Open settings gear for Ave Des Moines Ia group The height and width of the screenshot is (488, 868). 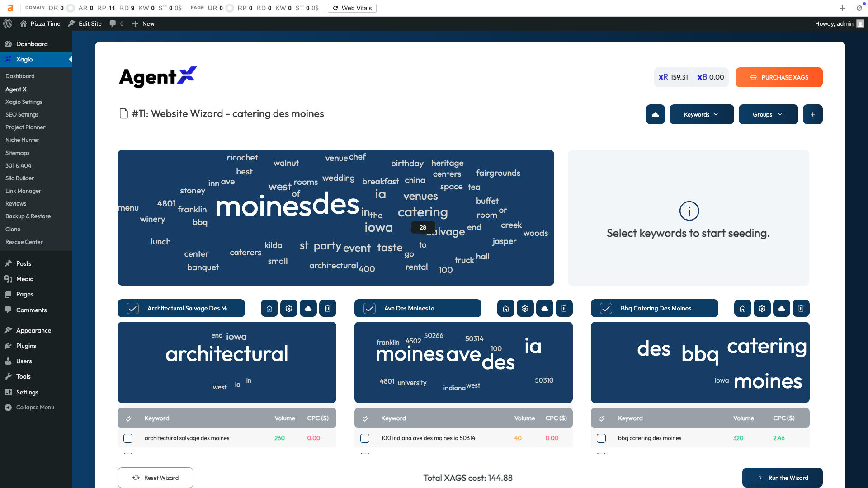pyautogui.click(x=525, y=309)
